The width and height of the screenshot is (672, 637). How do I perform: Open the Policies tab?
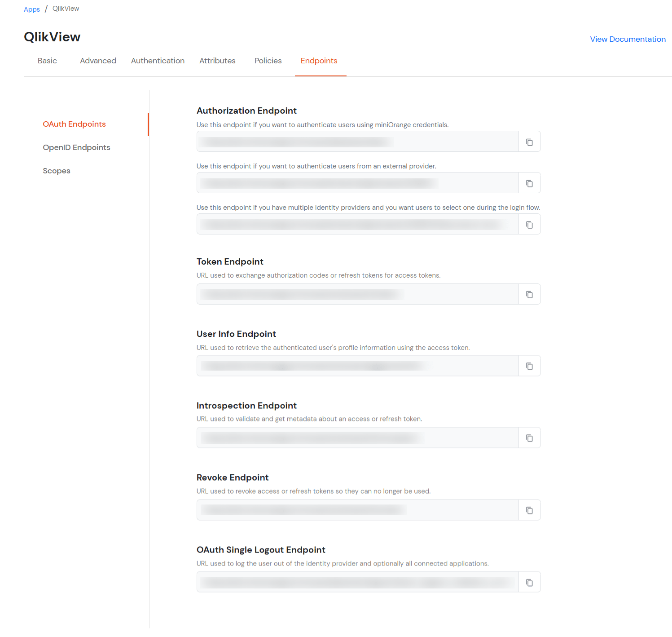click(x=268, y=61)
